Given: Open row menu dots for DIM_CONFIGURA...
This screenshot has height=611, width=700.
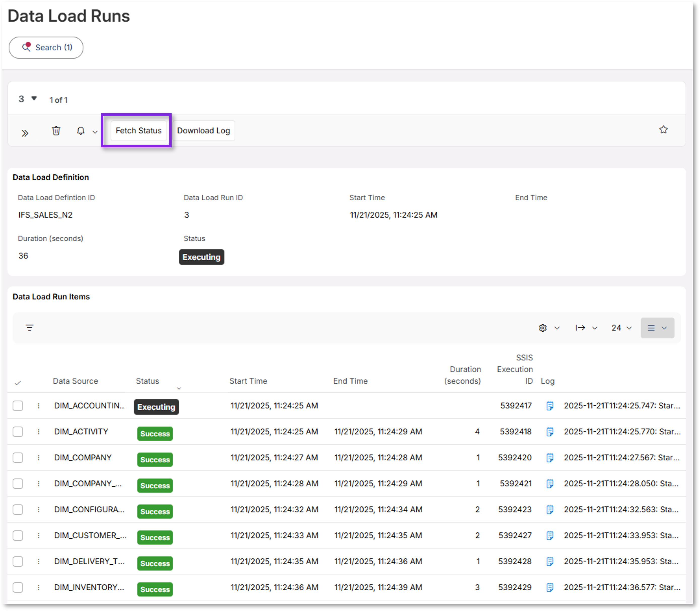Looking at the screenshot, I should [x=39, y=509].
